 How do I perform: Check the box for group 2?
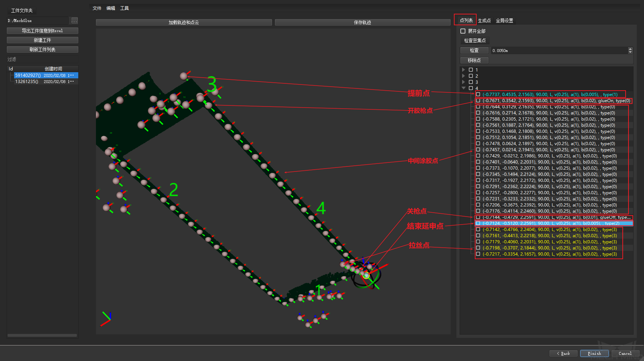(x=471, y=76)
